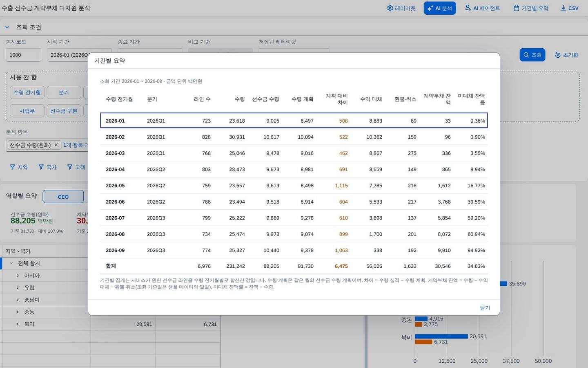Click the 미대체 잔액률 column header

pyautogui.click(x=471, y=99)
